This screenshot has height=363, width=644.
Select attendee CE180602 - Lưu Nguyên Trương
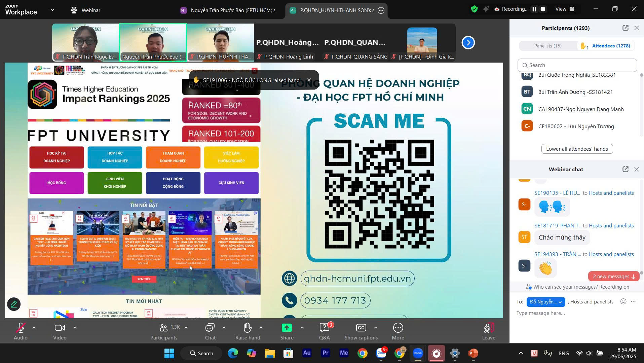(x=577, y=126)
